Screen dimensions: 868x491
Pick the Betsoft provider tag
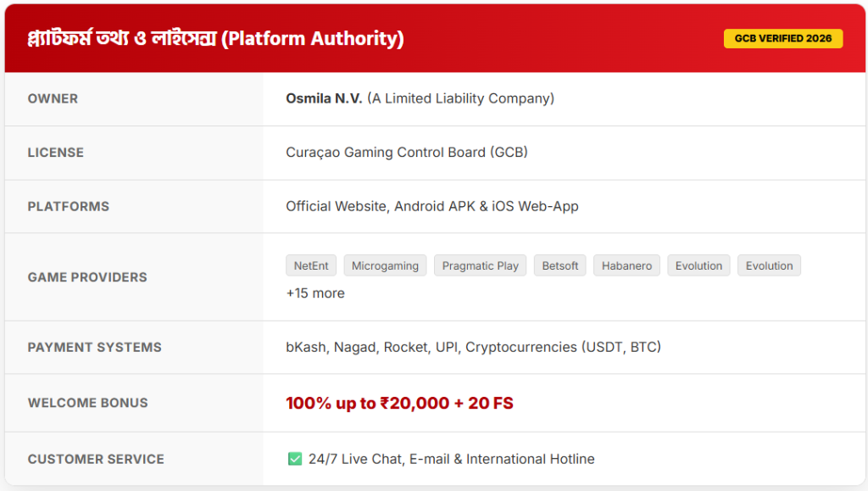[x=559, y=265]
